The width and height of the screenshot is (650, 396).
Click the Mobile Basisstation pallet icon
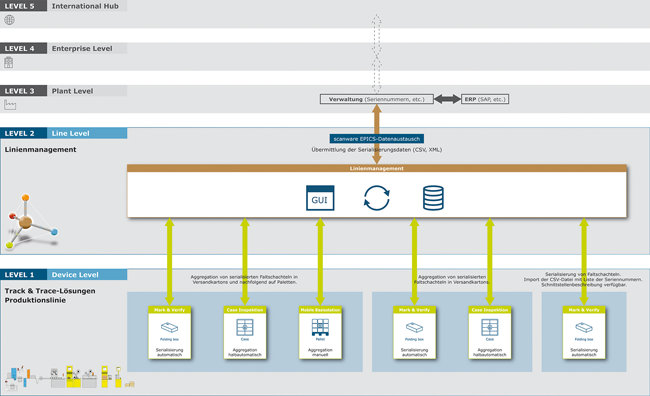point(320,328)
